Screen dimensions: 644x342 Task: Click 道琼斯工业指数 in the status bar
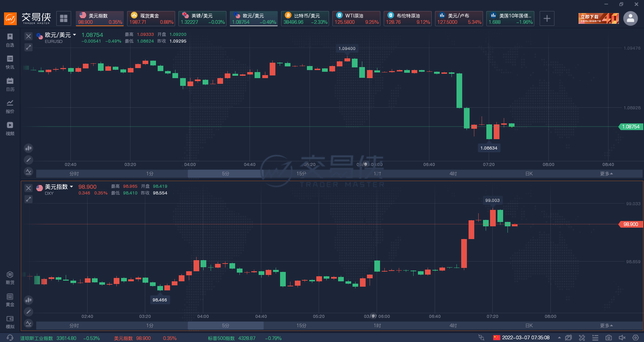[x=37, y=338]
